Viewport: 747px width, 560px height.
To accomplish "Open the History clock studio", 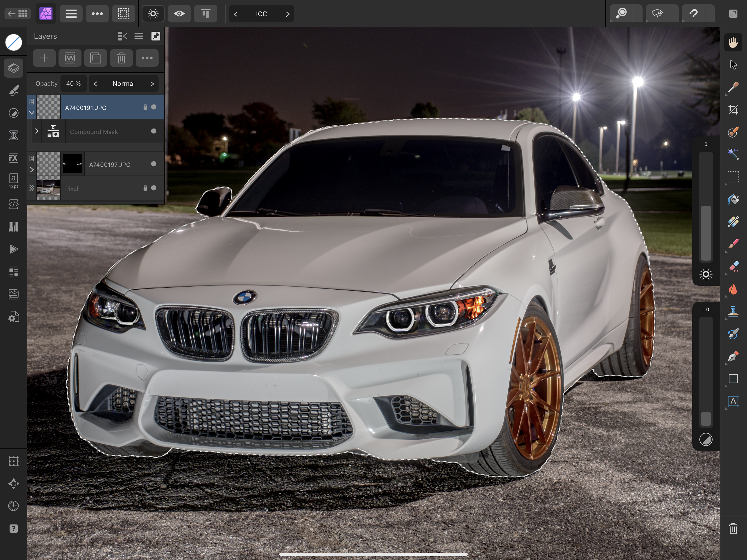I will pyautogui.click(x=13, y=506).
